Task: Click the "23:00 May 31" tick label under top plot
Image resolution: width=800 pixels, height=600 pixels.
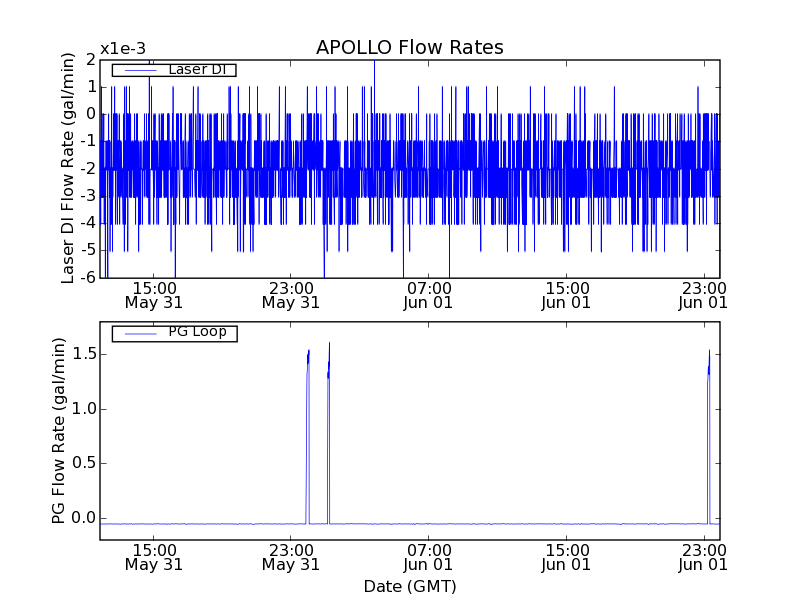Action: (290, 294)
